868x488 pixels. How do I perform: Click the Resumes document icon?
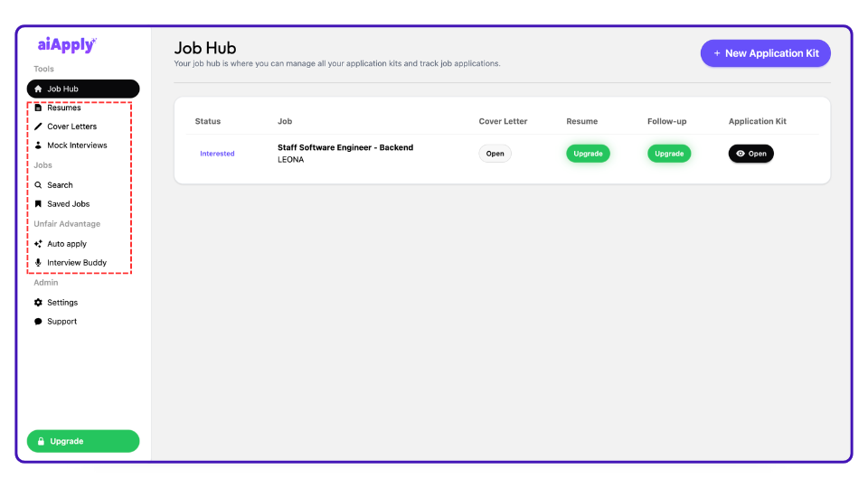[x=38, y=108]
